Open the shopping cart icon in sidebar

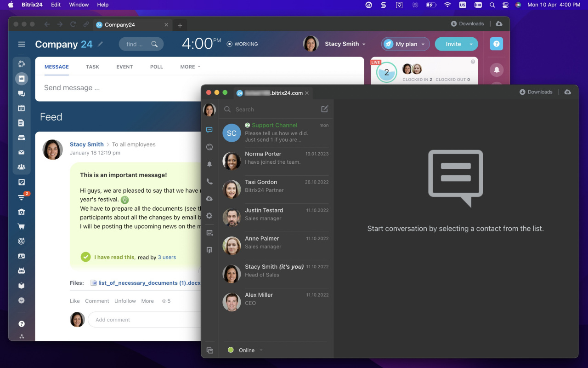(22, 226)
